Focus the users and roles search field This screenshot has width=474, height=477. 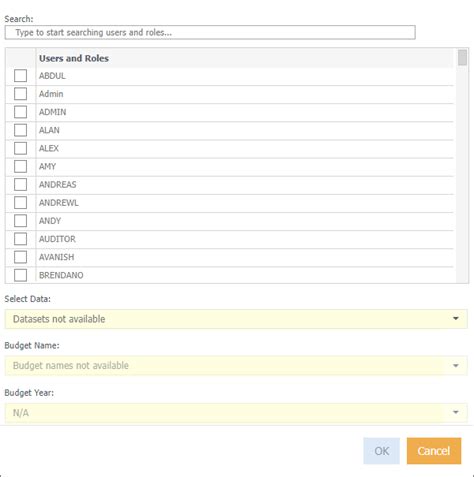click(x=210, y=32)
